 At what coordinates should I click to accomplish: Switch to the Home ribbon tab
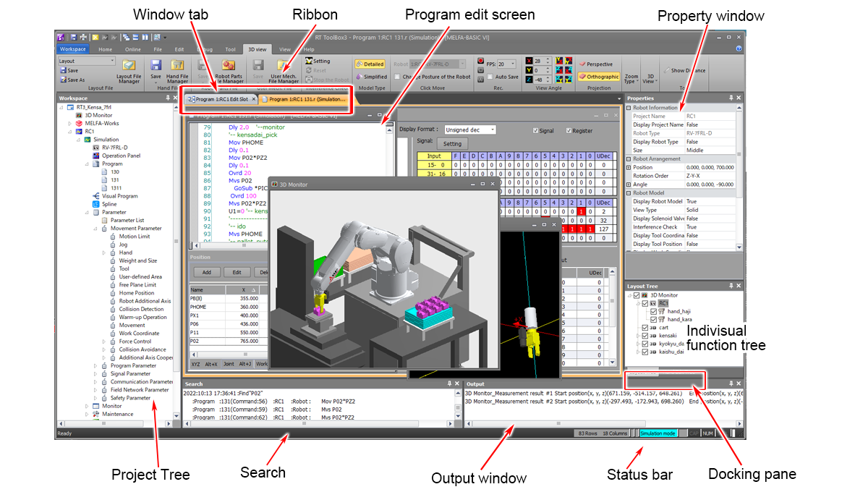click(105, 49)
